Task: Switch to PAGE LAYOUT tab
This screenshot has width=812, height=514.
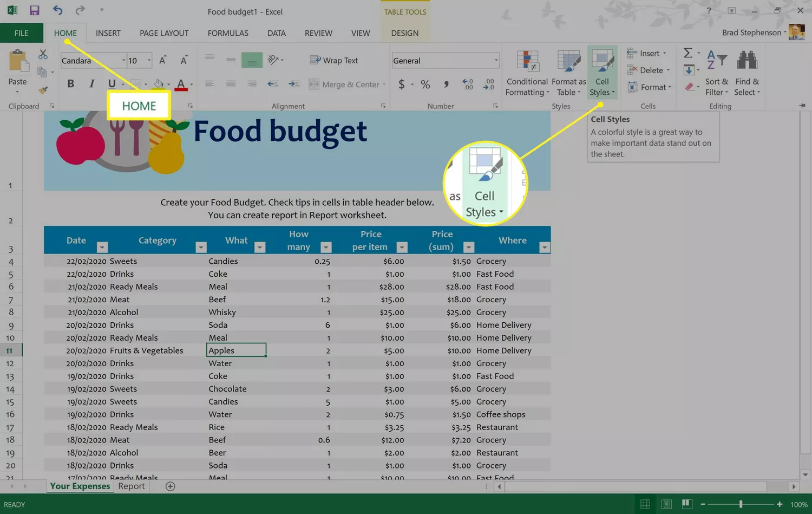Action: pyautogui.click(x=164, y=33)
